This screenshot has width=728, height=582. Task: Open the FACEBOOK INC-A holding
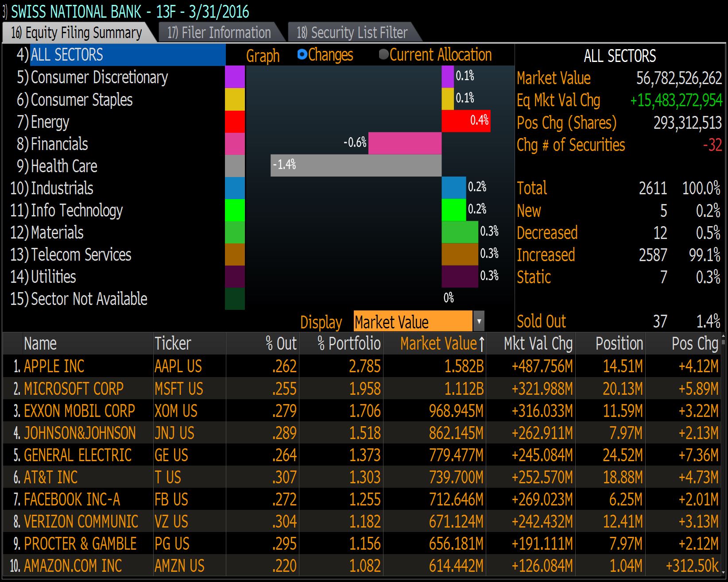(x=72, y=499)
